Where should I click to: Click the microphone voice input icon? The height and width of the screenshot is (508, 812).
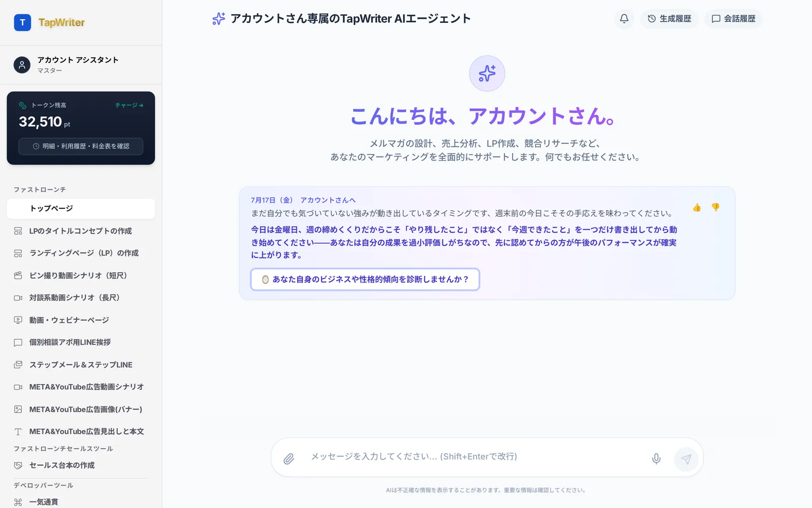656,459
